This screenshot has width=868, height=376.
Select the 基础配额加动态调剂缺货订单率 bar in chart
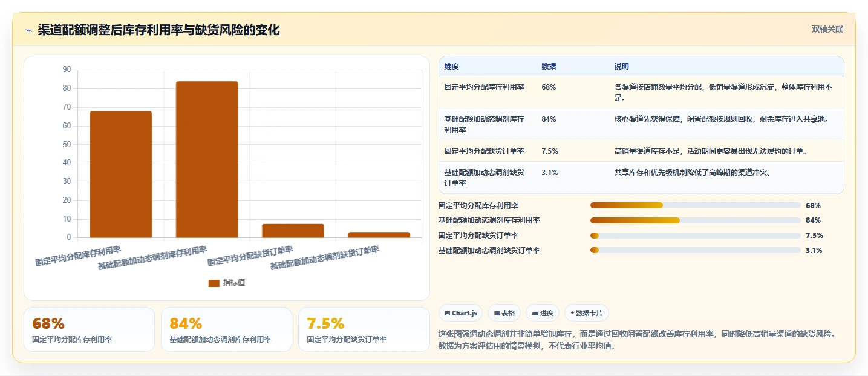click(379, 235)
